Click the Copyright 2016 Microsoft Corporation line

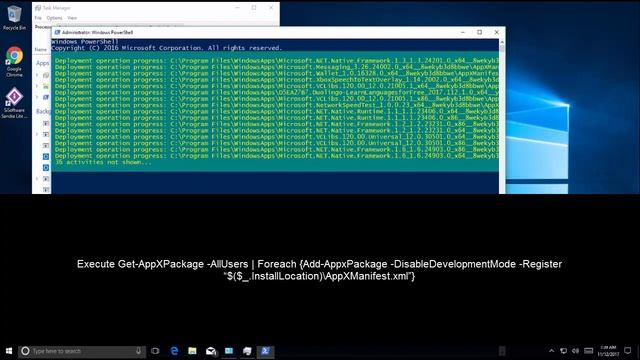pos(167,48)
